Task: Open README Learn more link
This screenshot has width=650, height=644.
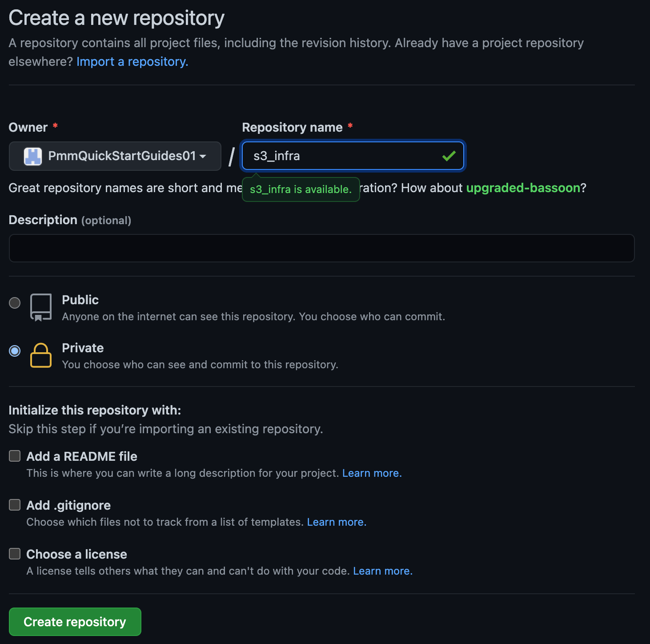Action: pos(372,473)
